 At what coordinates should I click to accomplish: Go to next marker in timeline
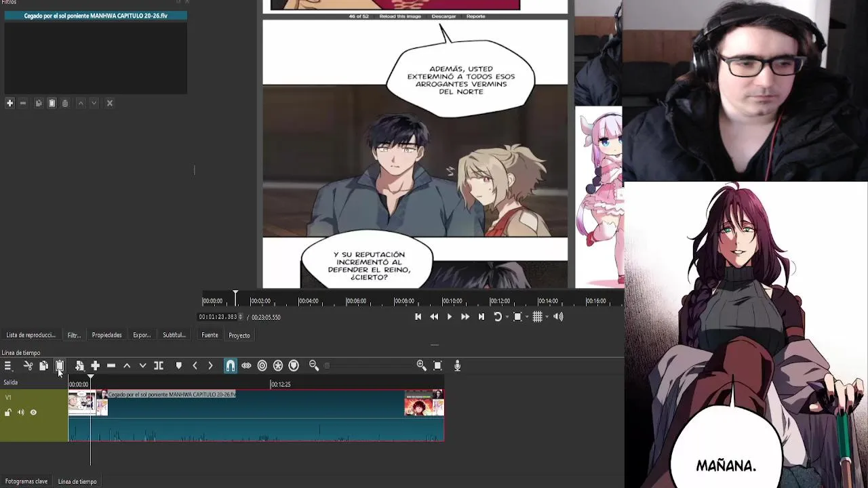coord(210,365)
